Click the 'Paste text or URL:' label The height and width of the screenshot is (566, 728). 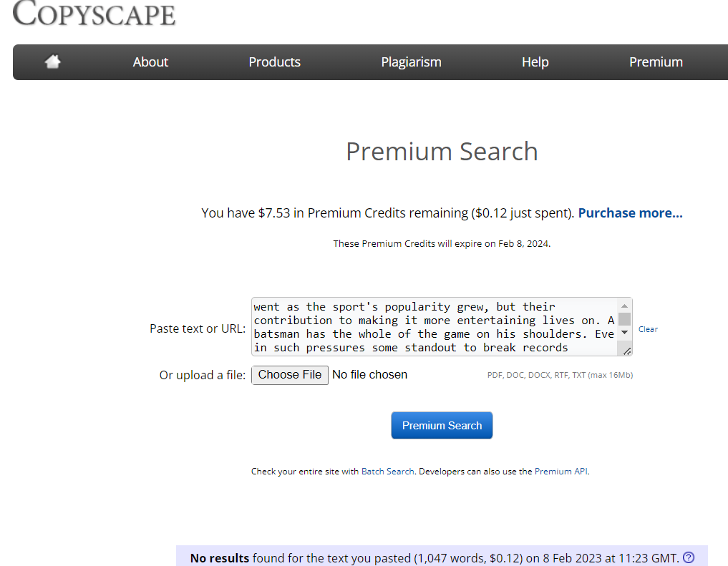tap(198, 328)
